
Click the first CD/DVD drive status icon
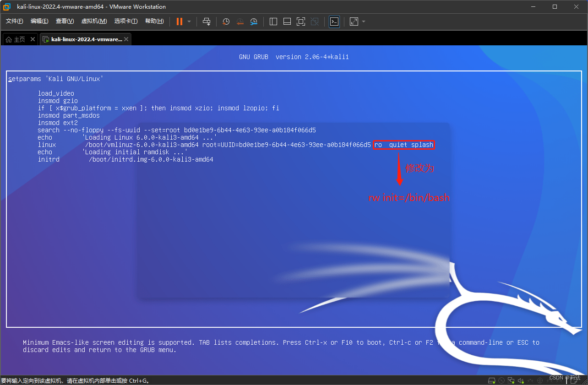click(x=502, y=380)
